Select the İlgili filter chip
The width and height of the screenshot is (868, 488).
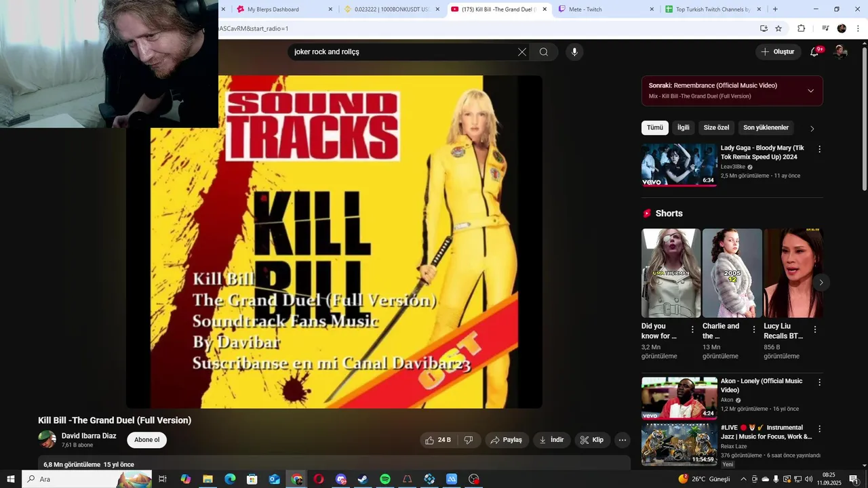[x=684, y=127]
